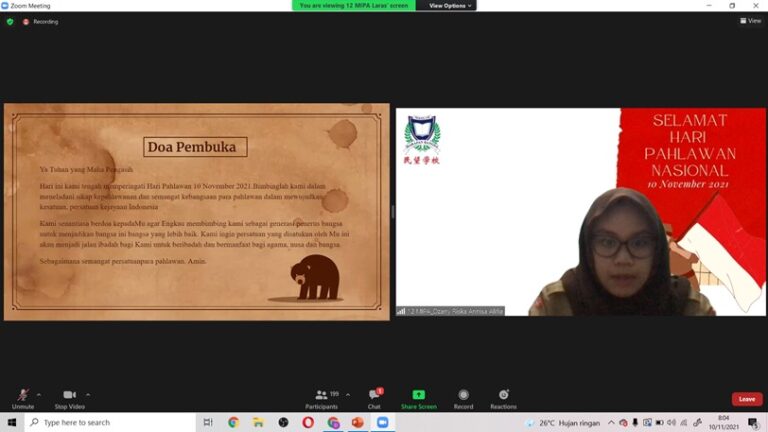Open Google Chrome from the taskbar
Viewport: 768px width, 432px height.
click(x=233, y=423)
